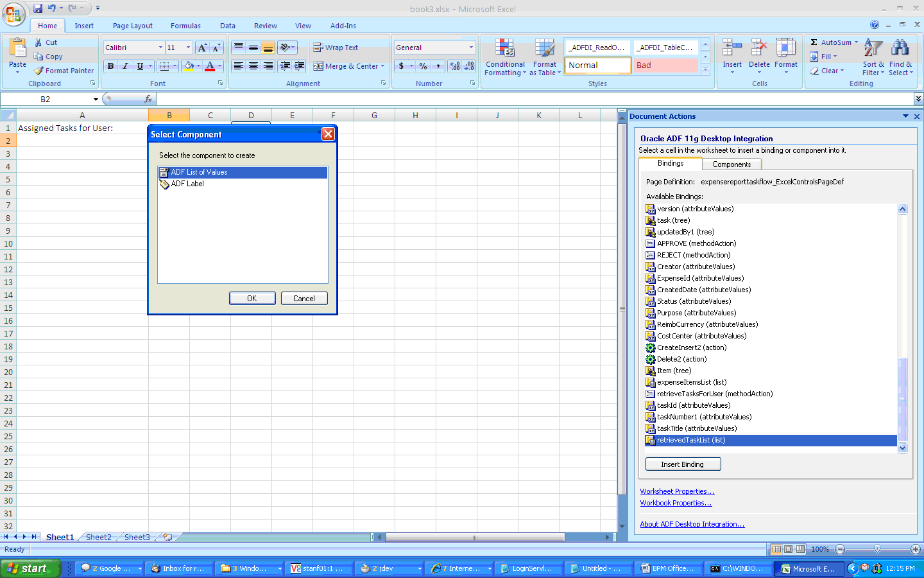Toggle Wrap Text option
924x578 pixels.
(336, 48)
